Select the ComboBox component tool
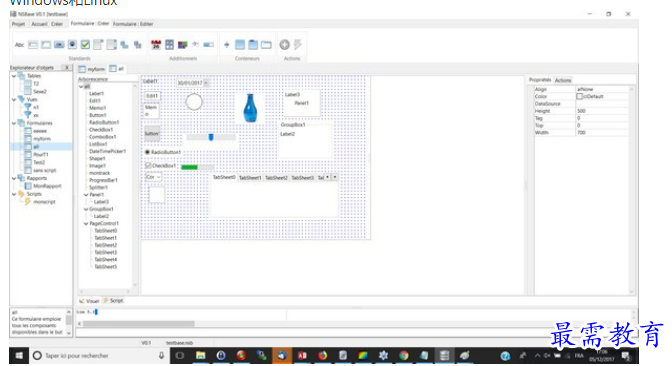672x366 pixels. tap(98, 45)
